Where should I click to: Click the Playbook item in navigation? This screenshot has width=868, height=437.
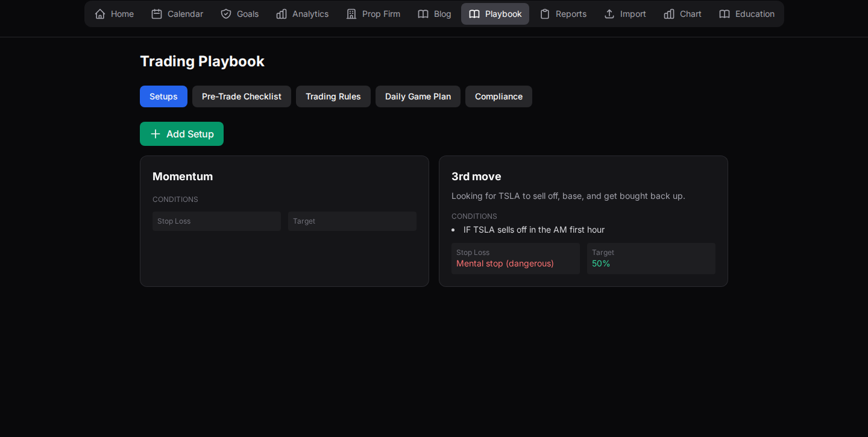click(495, 14)
